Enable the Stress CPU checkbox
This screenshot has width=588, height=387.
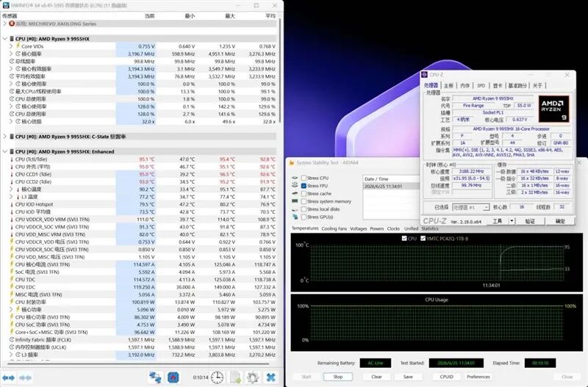[x=304, y=178]
